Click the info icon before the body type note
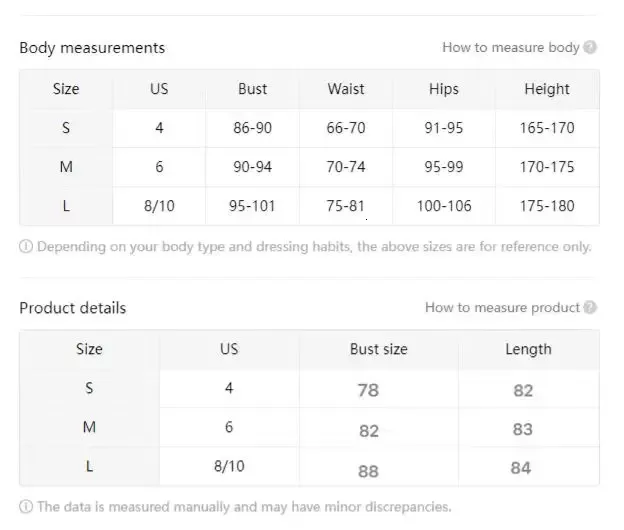Image resolution: width=624 pixels, height=530 pixels. [26, 247]
